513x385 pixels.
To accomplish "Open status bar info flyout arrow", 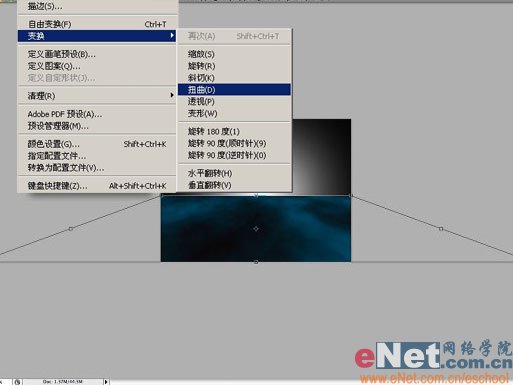I will point(106,382).
